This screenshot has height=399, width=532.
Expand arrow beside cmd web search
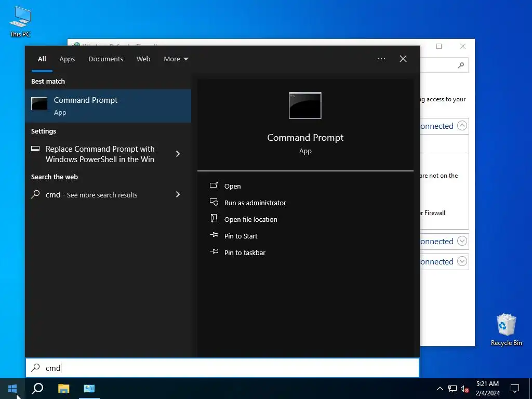coord(178,194)
